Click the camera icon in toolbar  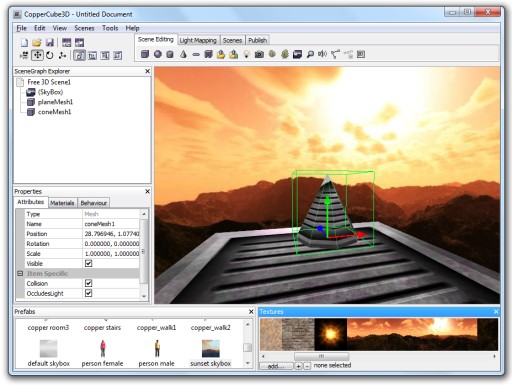pos(259,54)
